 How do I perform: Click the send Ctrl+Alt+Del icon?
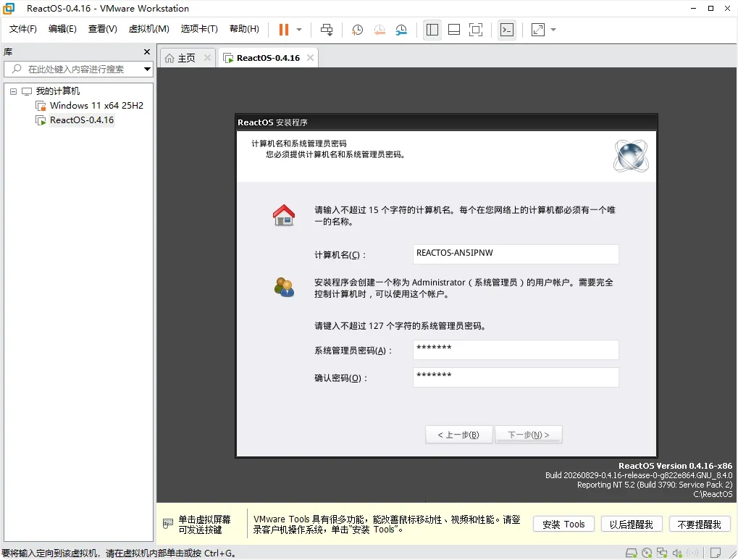(x=327, y=30)
